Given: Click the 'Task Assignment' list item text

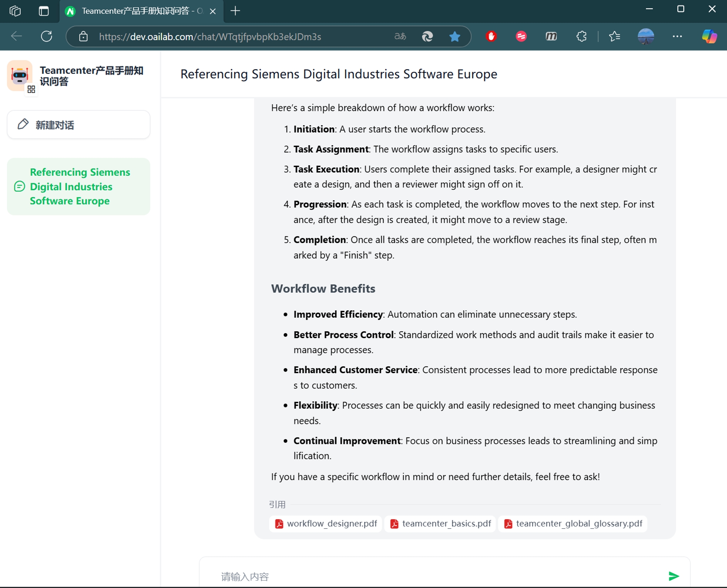Looking at the screenshot, I should tap(426, 149).
